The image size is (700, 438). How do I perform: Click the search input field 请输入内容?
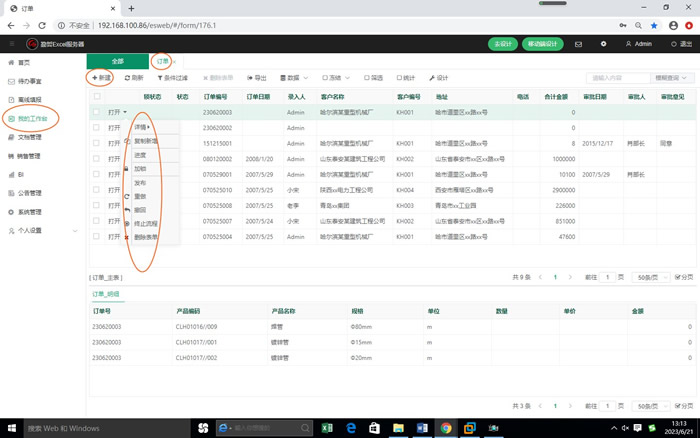click(617, 77)
